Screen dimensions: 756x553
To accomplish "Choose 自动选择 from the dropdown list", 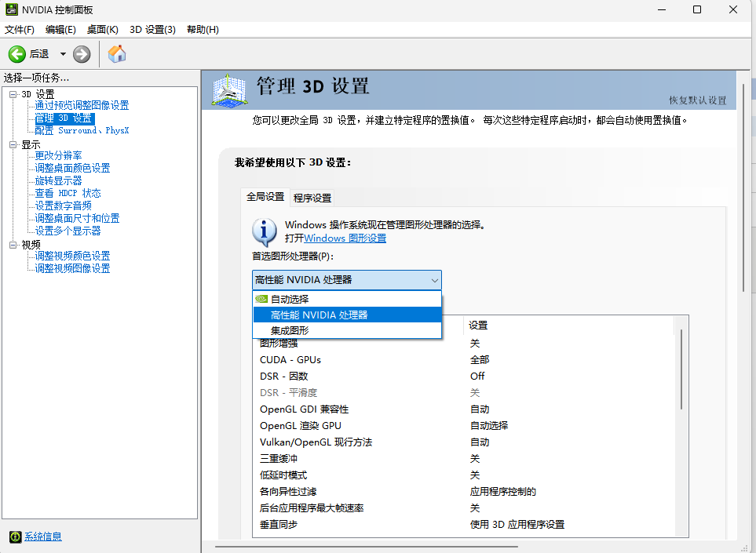I will tap(347, 299).
